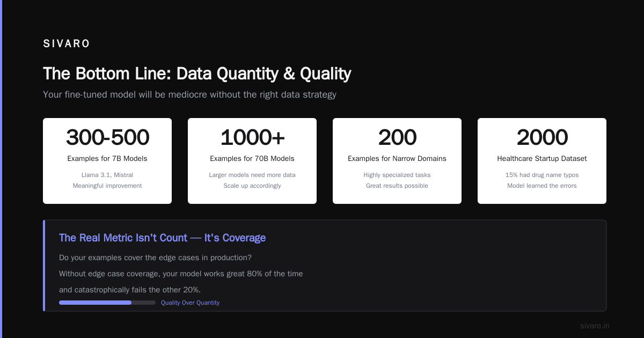Click the main heading The Bottom Line
Screen dimensions: 644x338
[197, 74]
